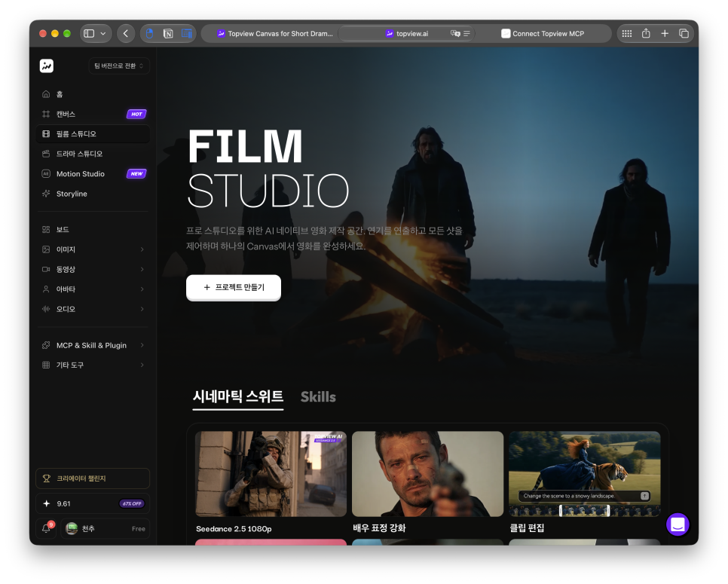The width and height of the screenshot is (728, 584).
Task: Click the 프로젝트 만들기 button
Action: pos(234,288)
